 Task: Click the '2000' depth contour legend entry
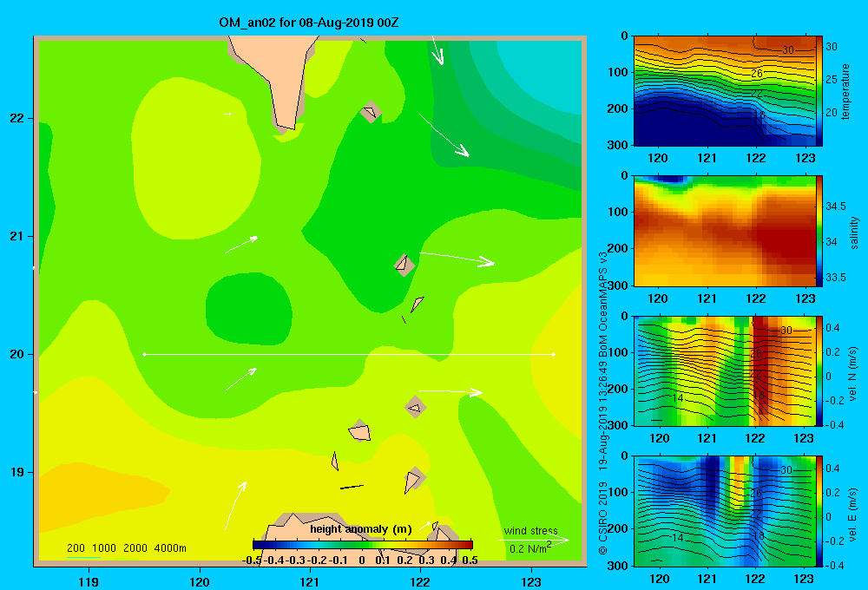[x=135, y=548]
